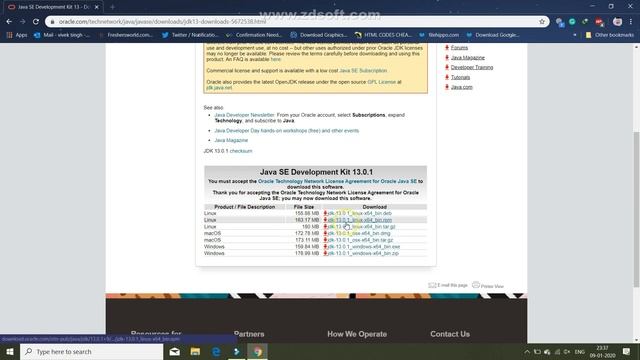The height and width of the screenshot is (360, 640).
Task: Open the Developer Training sidebar link
Action: coord(472,67)
